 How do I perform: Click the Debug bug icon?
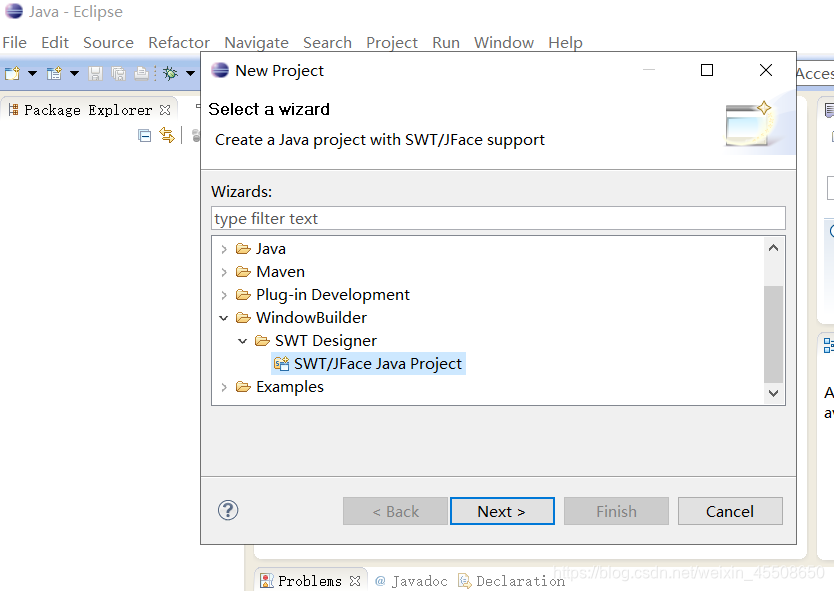170,73
